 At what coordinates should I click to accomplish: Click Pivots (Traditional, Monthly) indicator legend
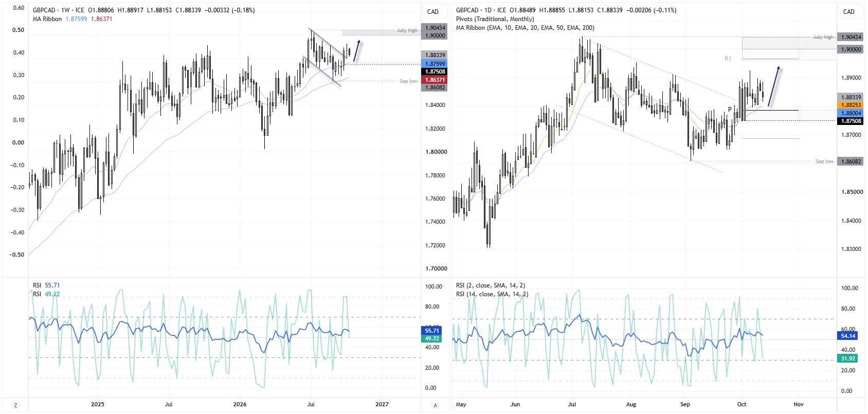point(495,19)
